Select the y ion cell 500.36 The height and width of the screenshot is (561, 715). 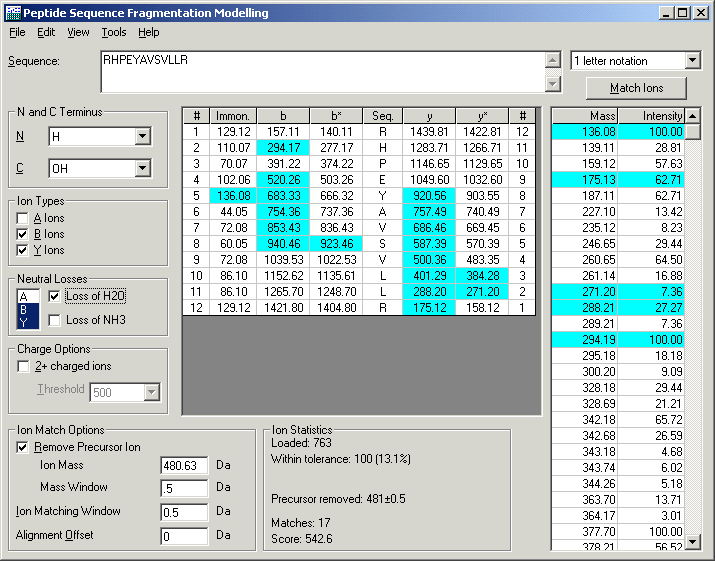tap(429, 260)
